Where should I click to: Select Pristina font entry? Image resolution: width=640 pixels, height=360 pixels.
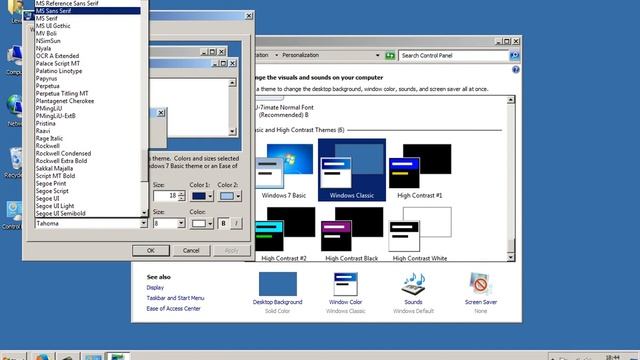(x=45, y=123)
